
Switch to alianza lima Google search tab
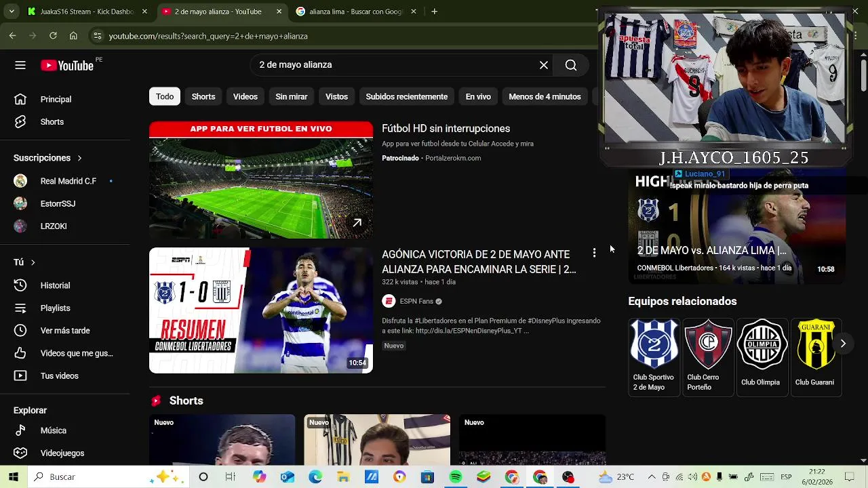pos(355,12)
